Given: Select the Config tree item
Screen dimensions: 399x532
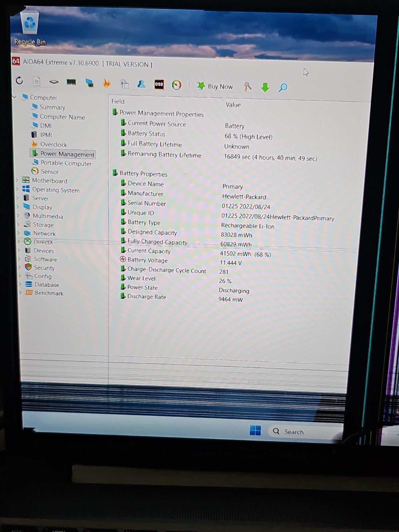Looking at the screenshot, I should pos(43,276).
